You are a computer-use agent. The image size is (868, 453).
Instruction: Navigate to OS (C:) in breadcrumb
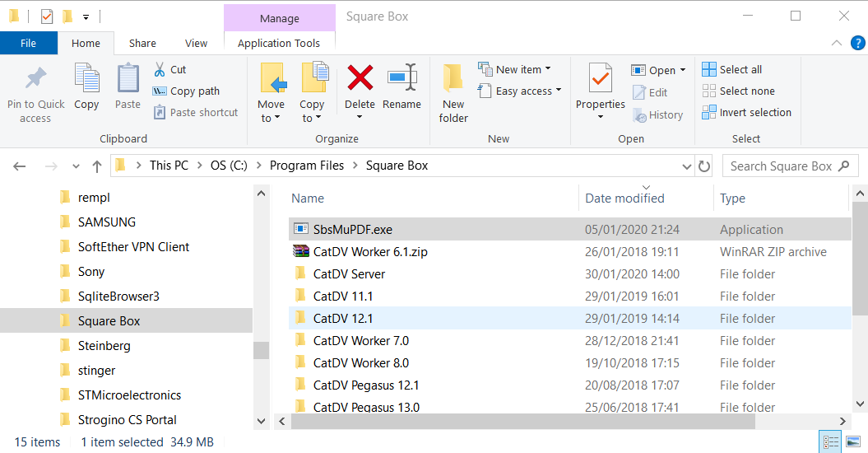point(229,166)
